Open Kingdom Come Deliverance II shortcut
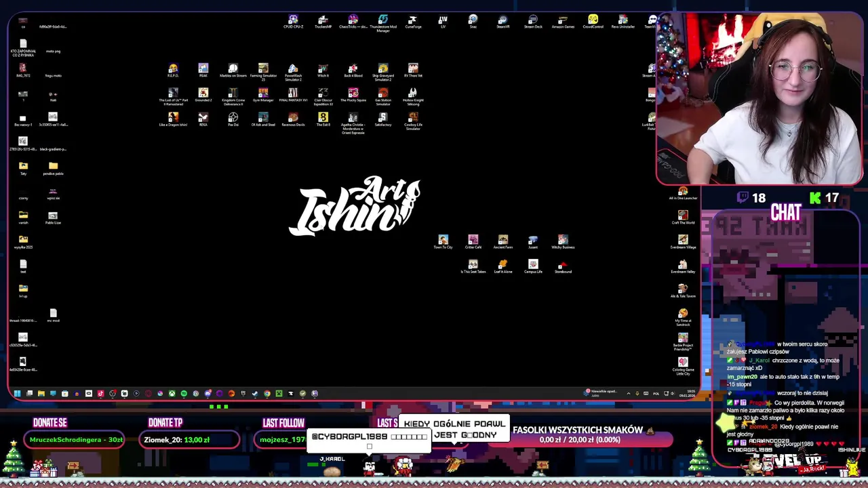This screenshot has width=868, height=488. (x=233, y=96)
